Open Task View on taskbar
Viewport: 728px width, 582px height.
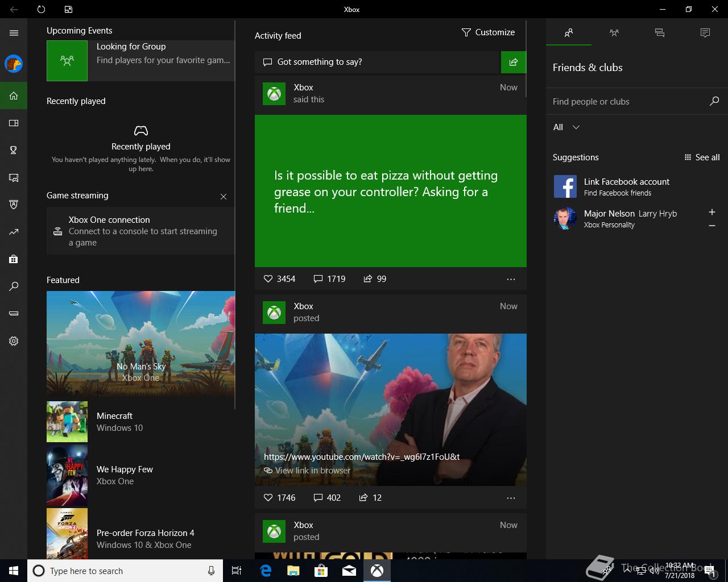(237, 571)
